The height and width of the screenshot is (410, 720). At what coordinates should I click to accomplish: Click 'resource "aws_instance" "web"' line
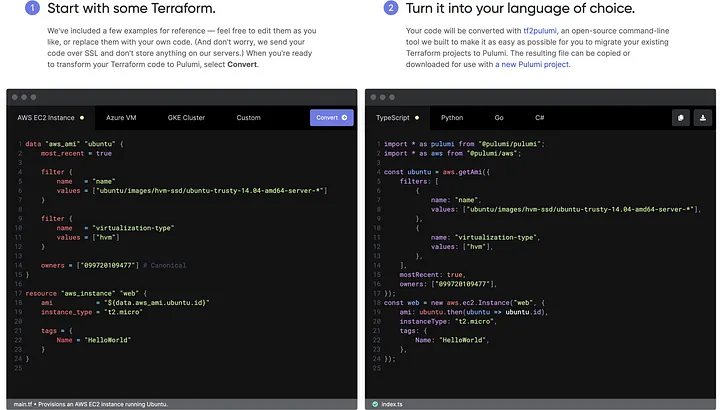[86, 293]
